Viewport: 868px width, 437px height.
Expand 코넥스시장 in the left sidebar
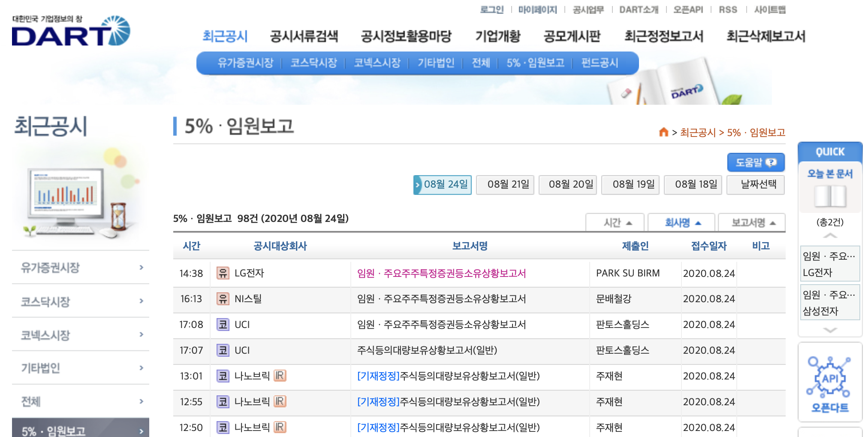point(81,334)
